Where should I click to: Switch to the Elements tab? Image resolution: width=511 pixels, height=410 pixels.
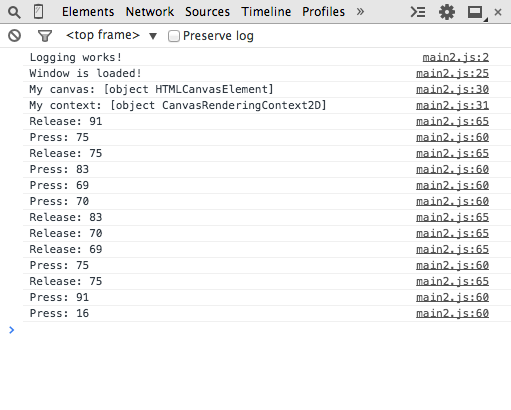click(x=88, y=12)
